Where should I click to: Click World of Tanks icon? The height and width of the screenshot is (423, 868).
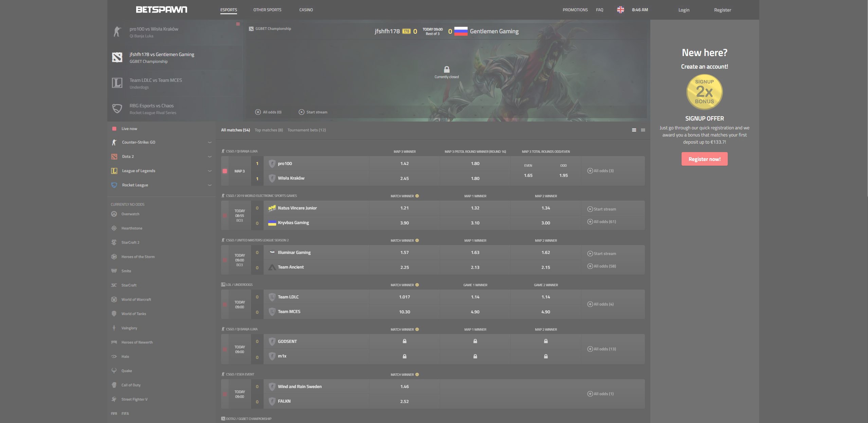pyautogui.click(x=114, y=314)
